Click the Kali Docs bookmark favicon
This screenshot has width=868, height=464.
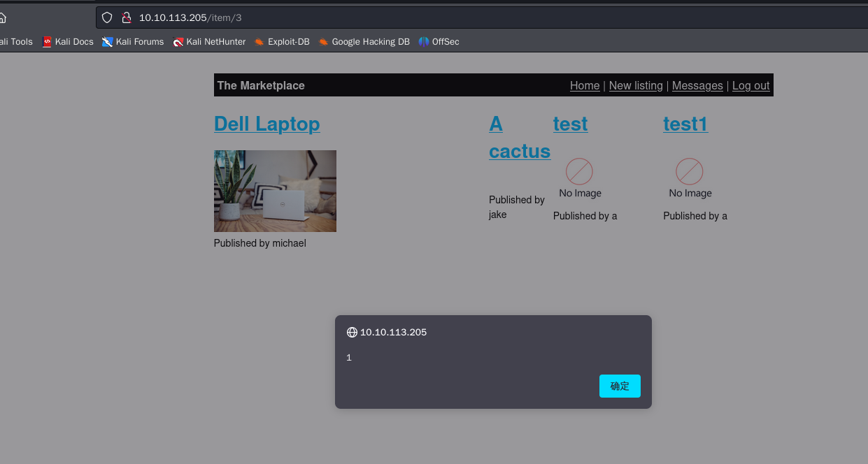pyautogui.click(x=47, y=42)
